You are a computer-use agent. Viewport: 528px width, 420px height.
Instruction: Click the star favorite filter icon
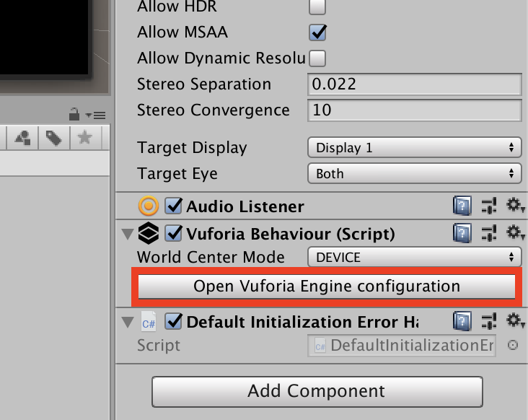pyautogui.click(x=85, y=137)
